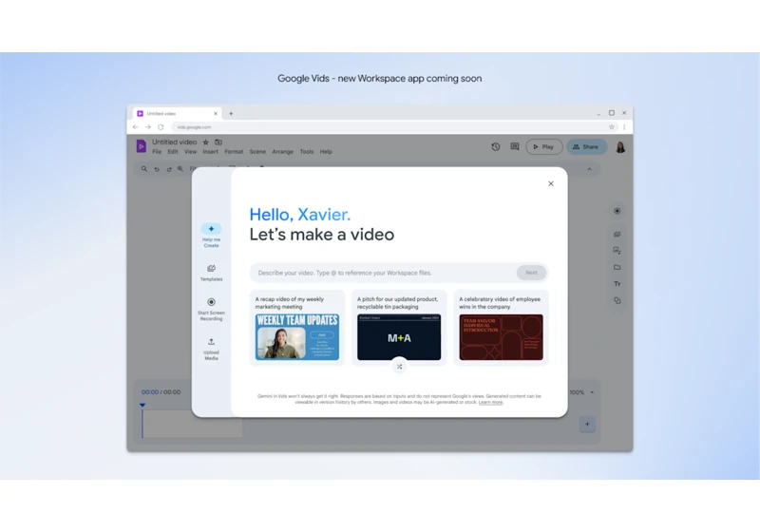This screenshot has width=760, height=532.
Task: Select Help me Create in dialog sidebar
Action: click(211, 235)
